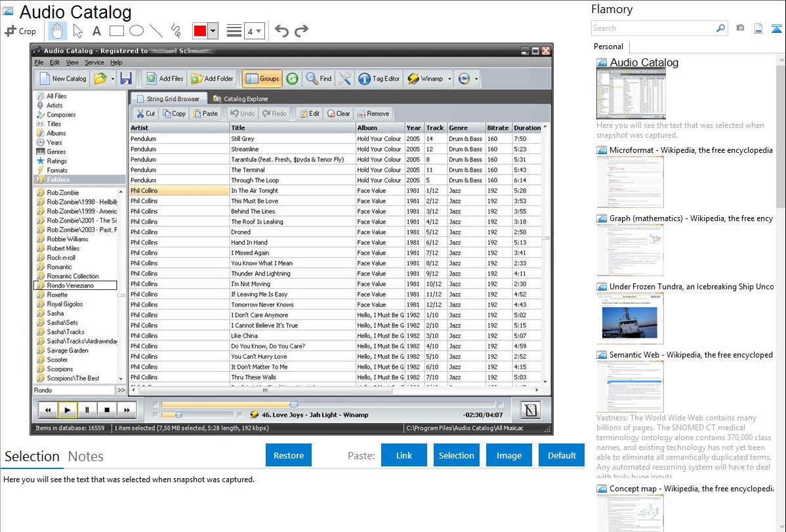Open the Tag Editor
786x532 pixels.
coord(379,79)
